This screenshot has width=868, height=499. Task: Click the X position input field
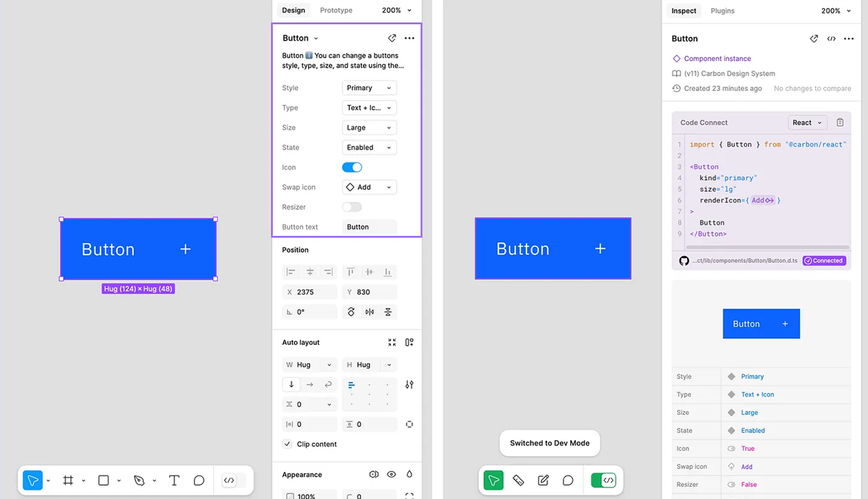[312, 292]
